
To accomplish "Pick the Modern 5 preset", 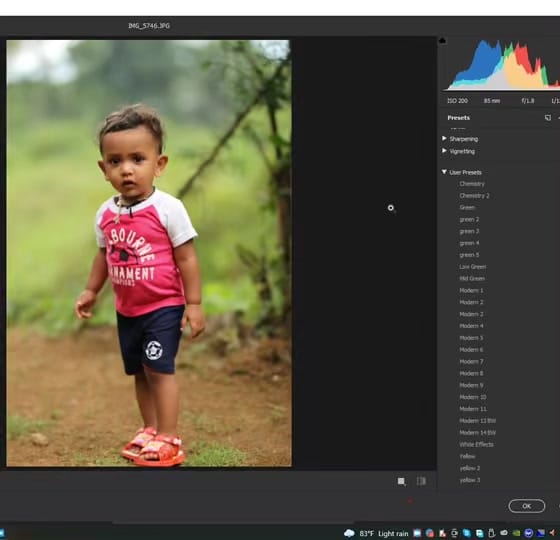I will [471, 338].
